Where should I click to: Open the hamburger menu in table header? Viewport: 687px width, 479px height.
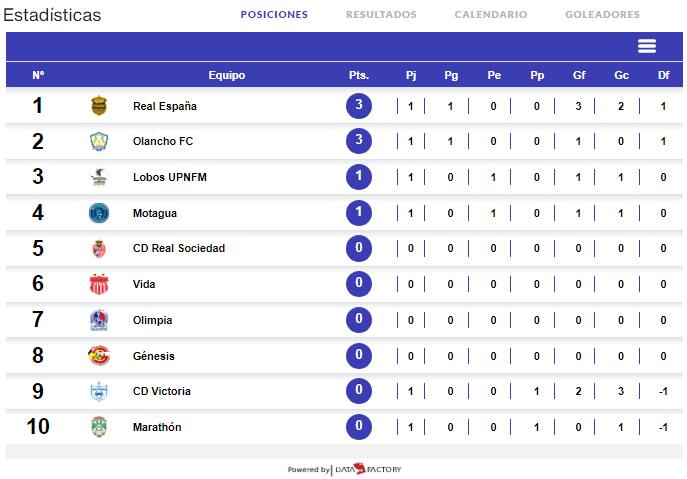point(647,46)
